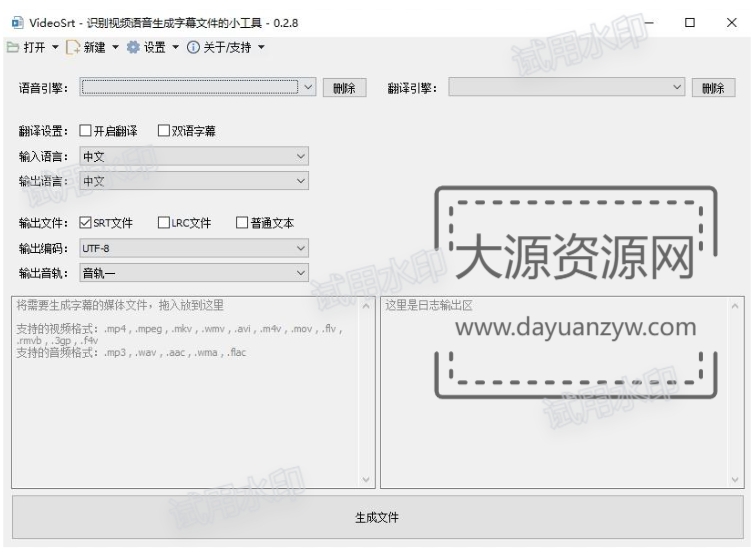Open the 新建 menu
The width and height of the screenshot is (753, 555).
[94, 47]
